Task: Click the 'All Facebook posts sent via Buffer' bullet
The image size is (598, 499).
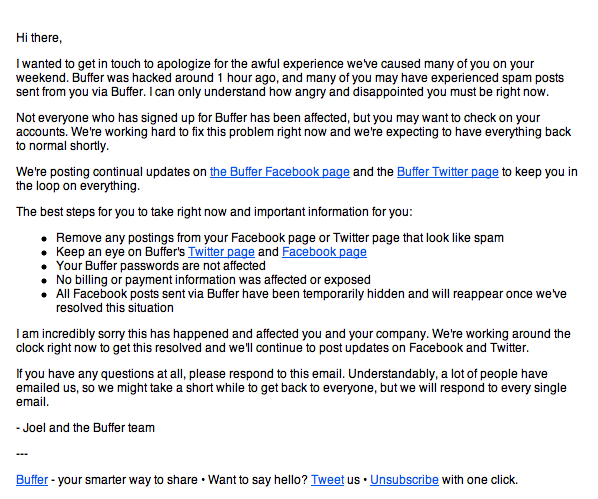Action: pos(311,301)
